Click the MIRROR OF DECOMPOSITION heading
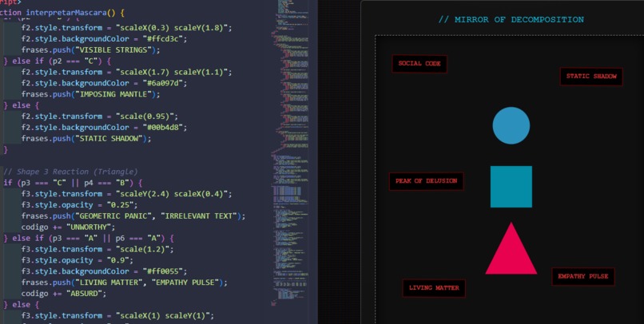 click(511, 19)
